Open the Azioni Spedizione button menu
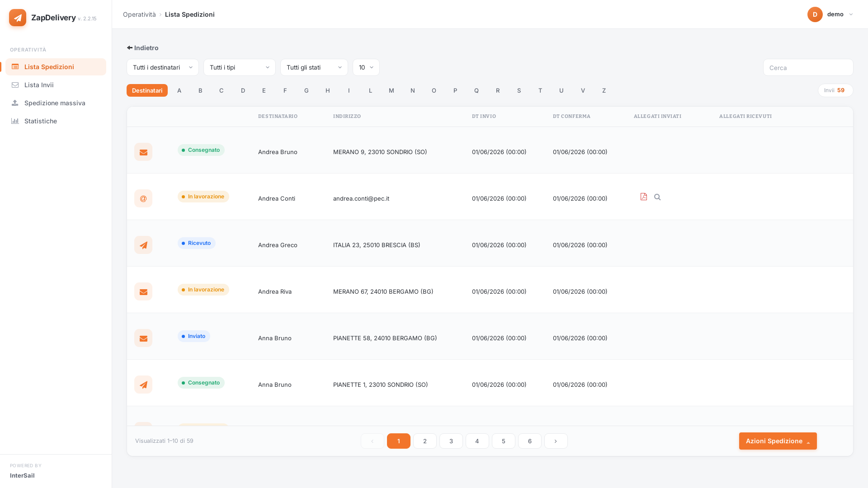Screen dimensions: 868x488 coord(778,441)
